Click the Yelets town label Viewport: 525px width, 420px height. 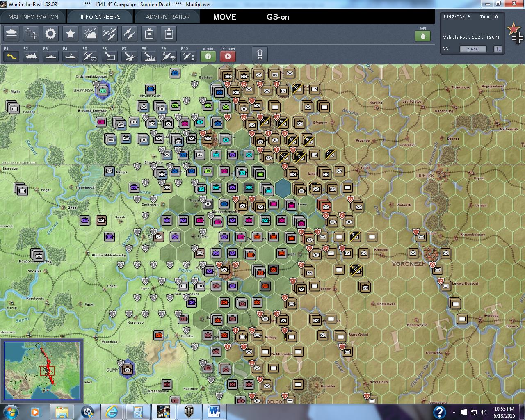pos(365,167)
